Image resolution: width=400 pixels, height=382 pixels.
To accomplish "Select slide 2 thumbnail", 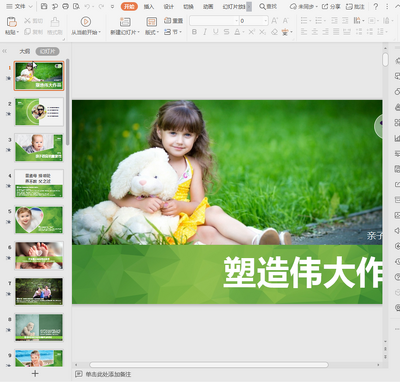I will 39,112.
